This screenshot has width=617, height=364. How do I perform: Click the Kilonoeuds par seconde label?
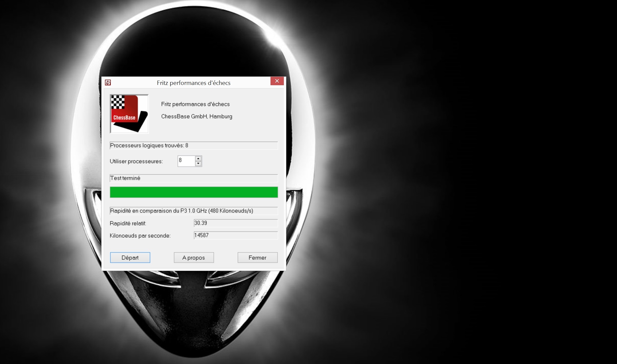pos(140,236)
